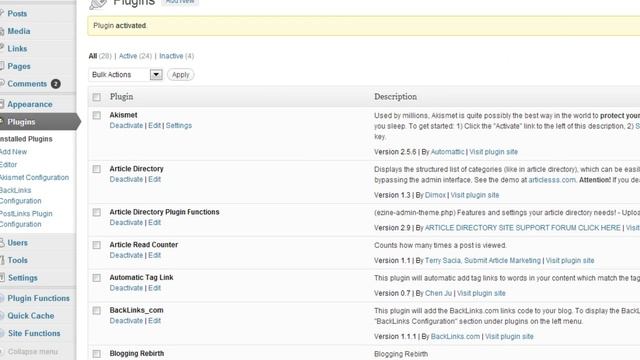The width and height of the screenshot is (640, 360).
Task: Click the Apply button
Action: pyautogui.click(x=180, y=75)
